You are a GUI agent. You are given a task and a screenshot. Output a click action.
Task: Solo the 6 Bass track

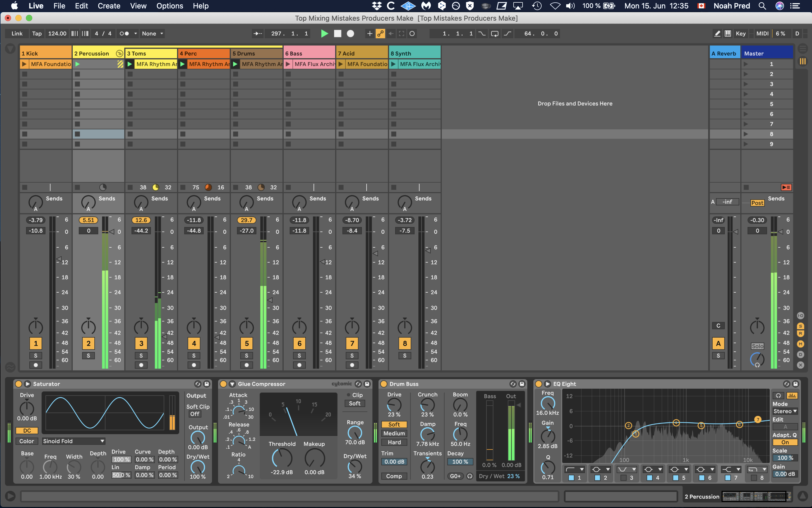pos(299,355)
